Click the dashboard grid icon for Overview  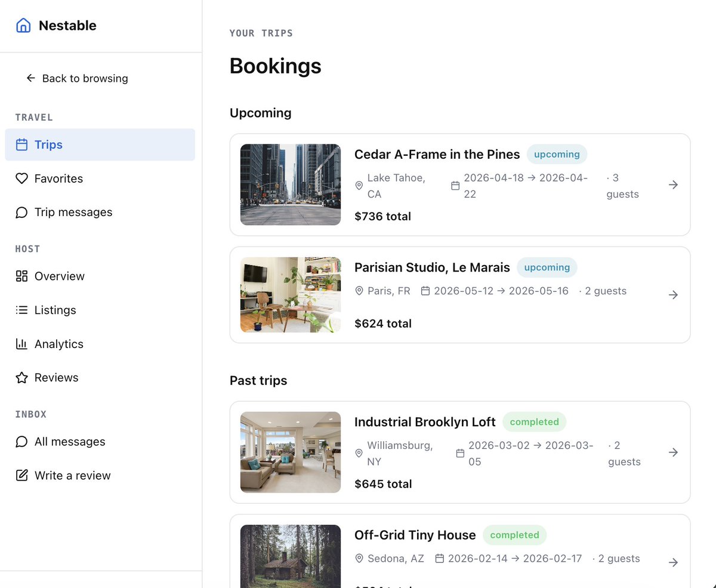22,276
